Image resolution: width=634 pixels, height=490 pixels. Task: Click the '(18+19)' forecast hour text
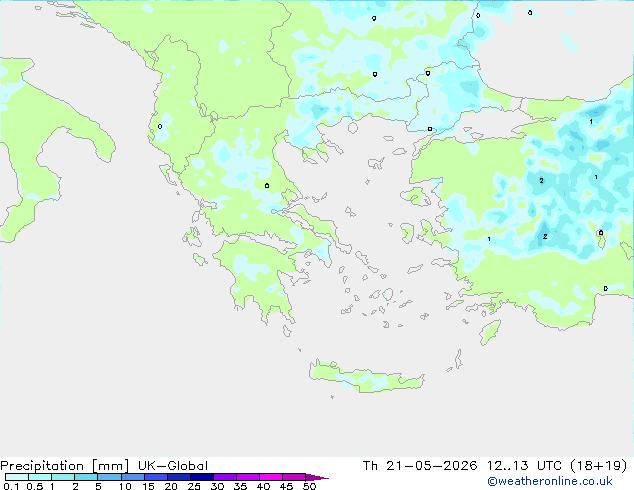click(598, 466)
